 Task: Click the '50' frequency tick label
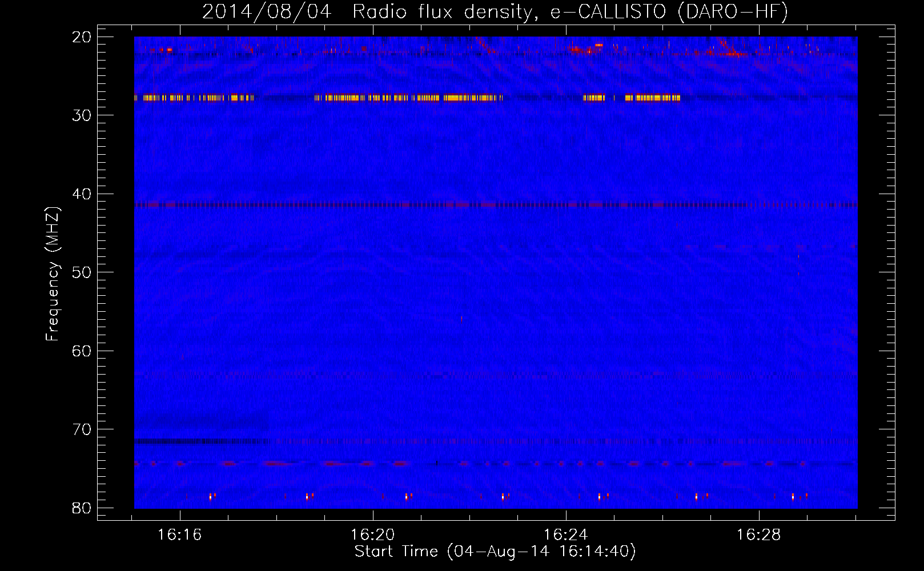point(82,272)
